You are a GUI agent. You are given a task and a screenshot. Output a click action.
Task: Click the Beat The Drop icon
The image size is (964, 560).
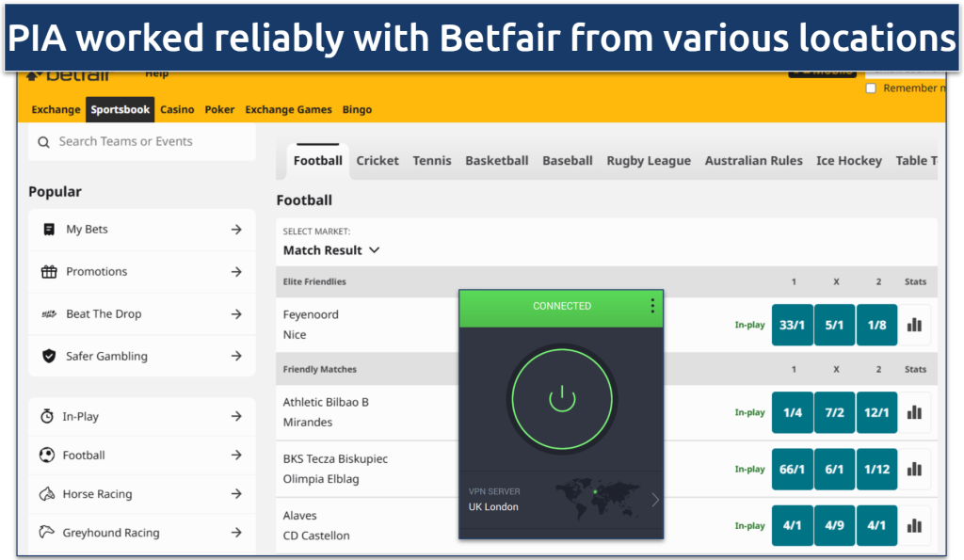(49, 314)
